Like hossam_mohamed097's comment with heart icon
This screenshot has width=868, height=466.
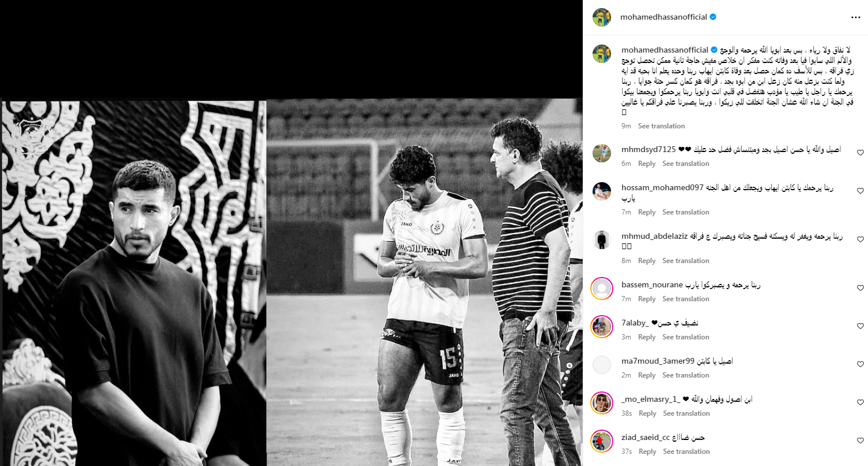point(860,191)
